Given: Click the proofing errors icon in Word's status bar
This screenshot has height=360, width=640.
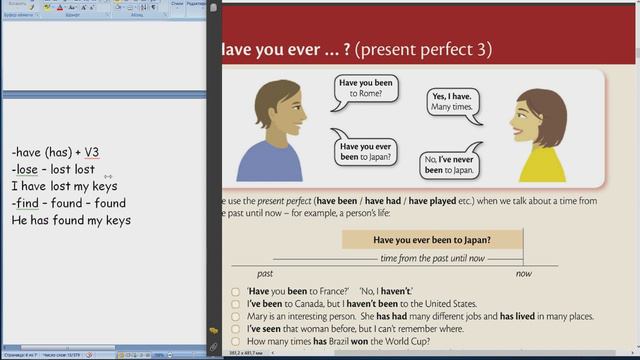Looking at the screenshot, I should [89, 355].
